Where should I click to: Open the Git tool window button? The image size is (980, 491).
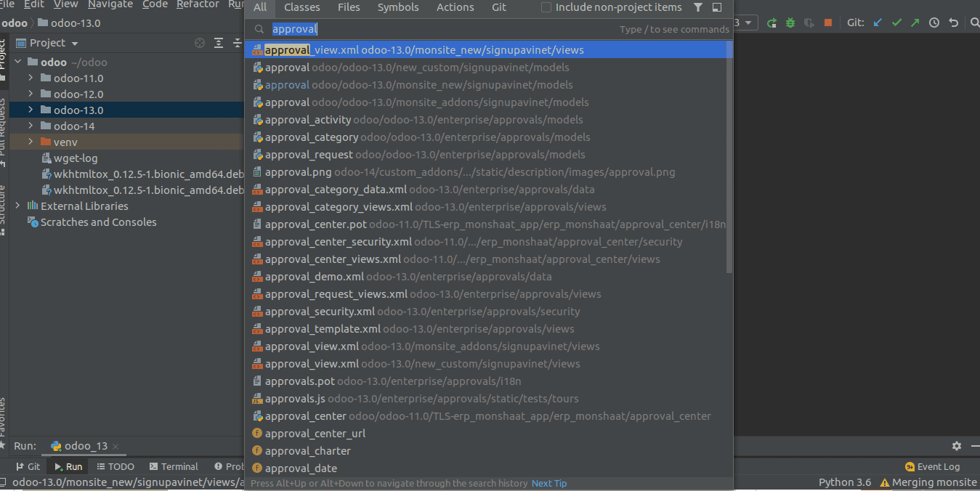28,466
